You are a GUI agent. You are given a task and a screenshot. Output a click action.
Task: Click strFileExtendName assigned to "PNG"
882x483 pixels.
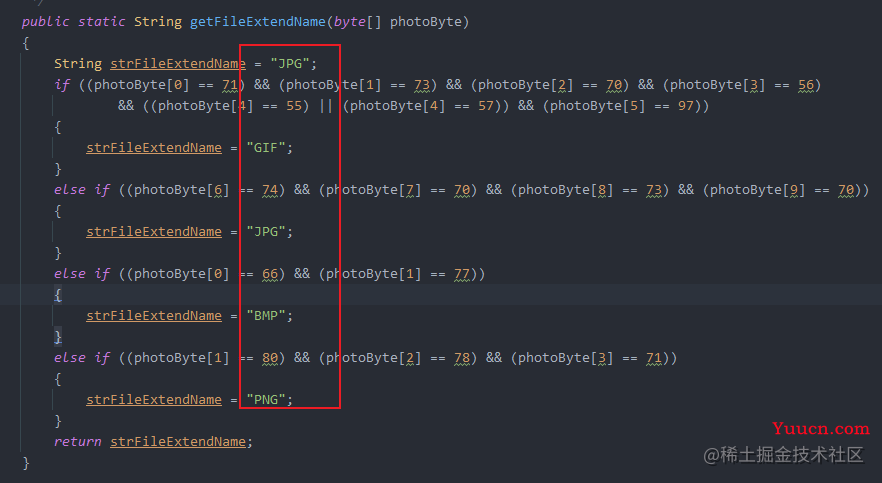pyautogui.click(x=154, y=399)
